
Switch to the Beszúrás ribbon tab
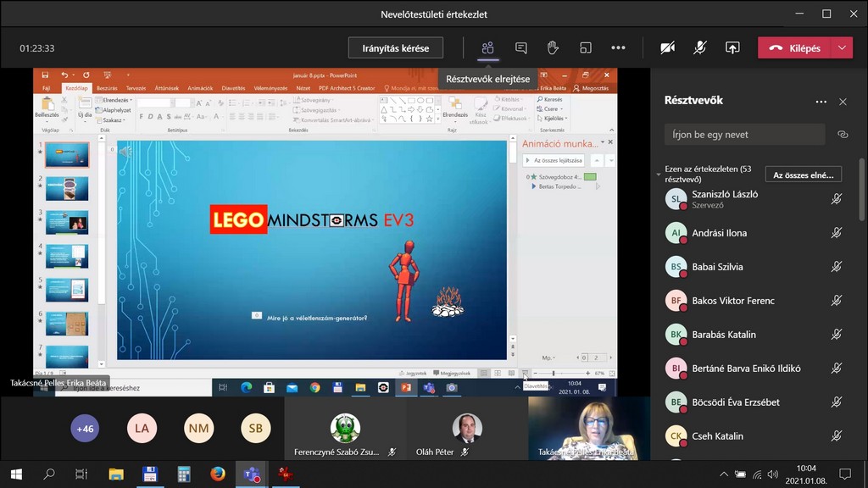[107, 88]
